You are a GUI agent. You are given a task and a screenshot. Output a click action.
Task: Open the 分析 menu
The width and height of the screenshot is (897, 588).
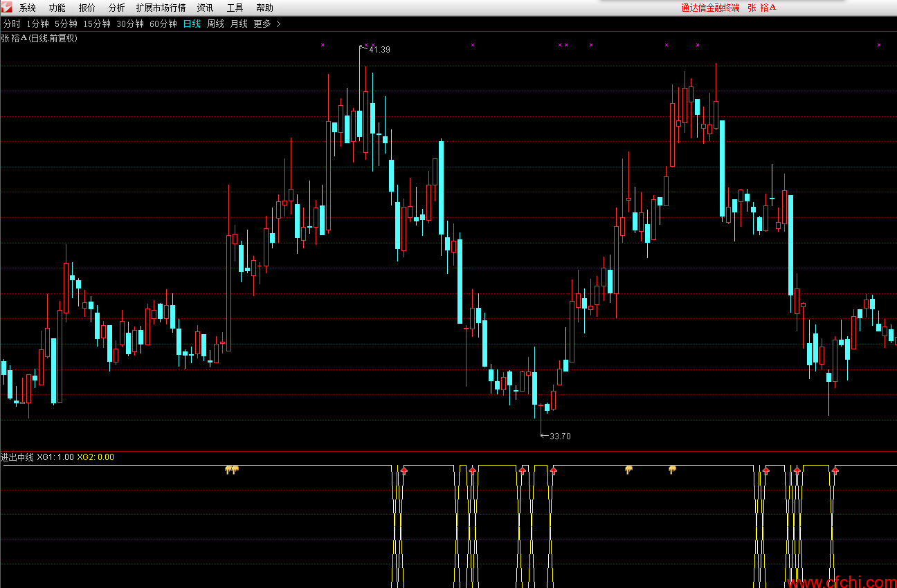[x=117, y=8]
